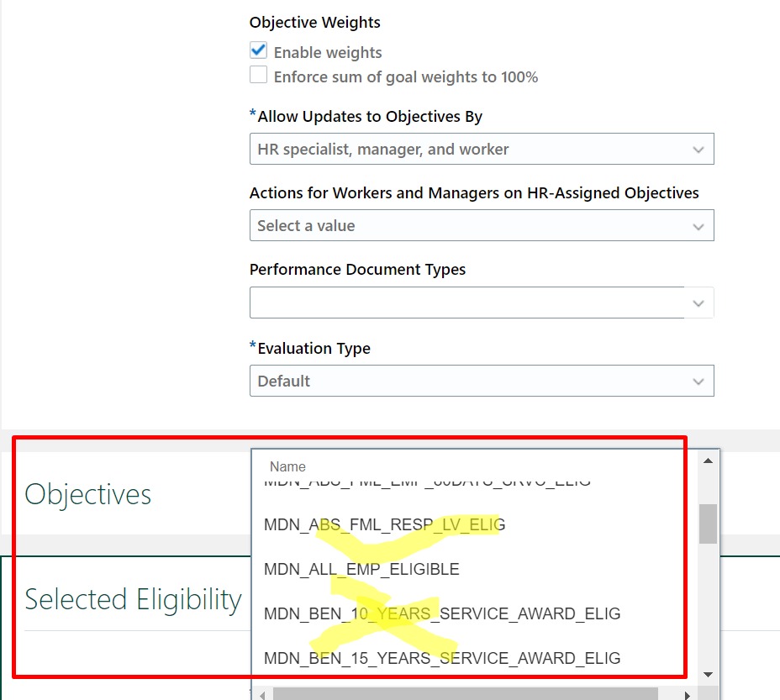
Task: Check Enforce sum of goal weights to 100%
Action: 258,75
